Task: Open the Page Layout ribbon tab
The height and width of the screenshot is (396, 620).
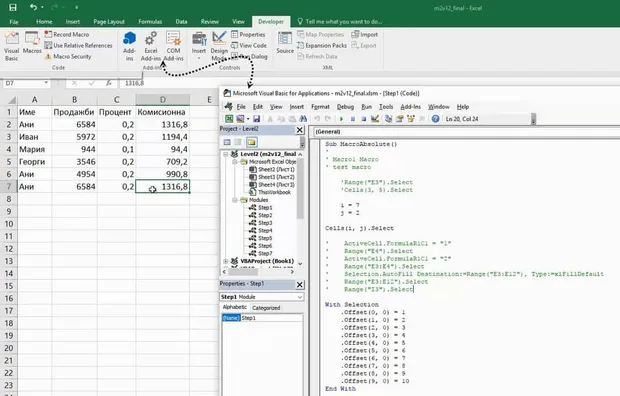Action: click(x=109, y=22)
